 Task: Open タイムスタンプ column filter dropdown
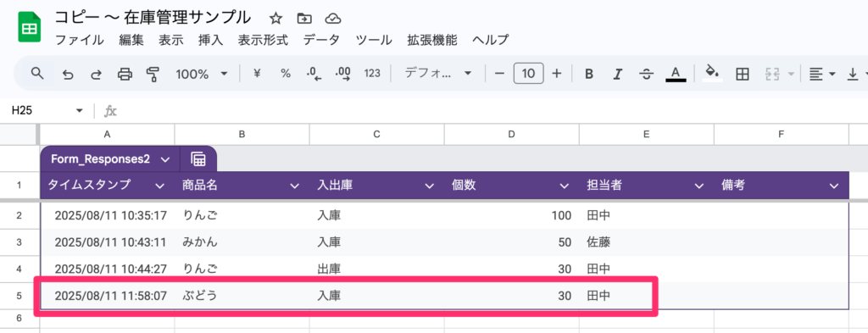pyautogui.click(x=159, y=186)
